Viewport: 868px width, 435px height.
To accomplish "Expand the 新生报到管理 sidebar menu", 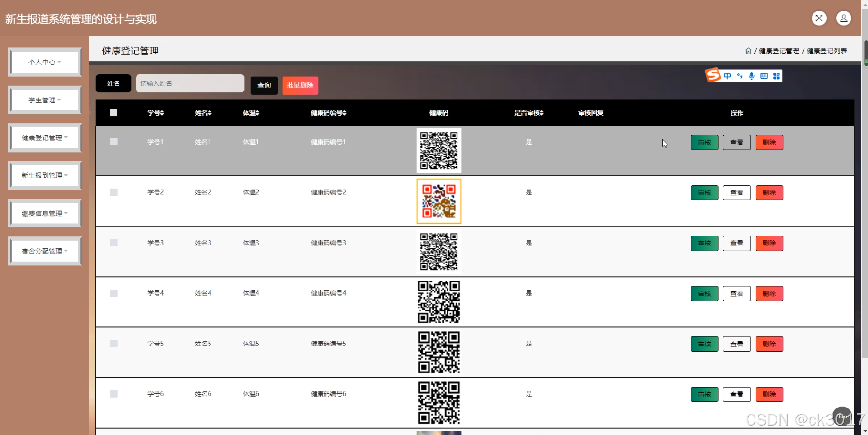I will [45, 175].
